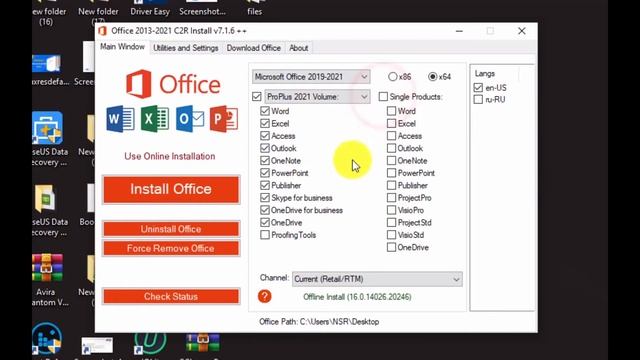Click the Excel application icon under Office logo
Screen dimensions: 640x360
155,119
